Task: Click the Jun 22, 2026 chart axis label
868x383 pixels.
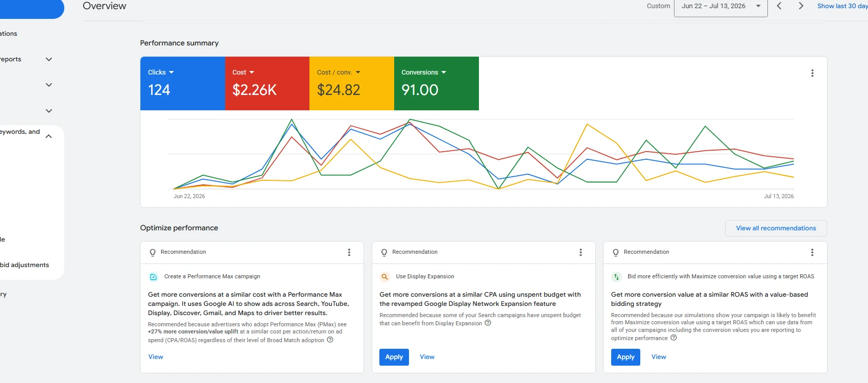Action: (189, 196)
